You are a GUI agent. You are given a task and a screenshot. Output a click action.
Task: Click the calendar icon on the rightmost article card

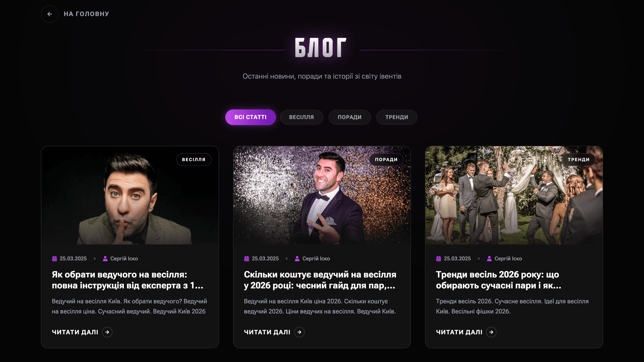[439, 258]
